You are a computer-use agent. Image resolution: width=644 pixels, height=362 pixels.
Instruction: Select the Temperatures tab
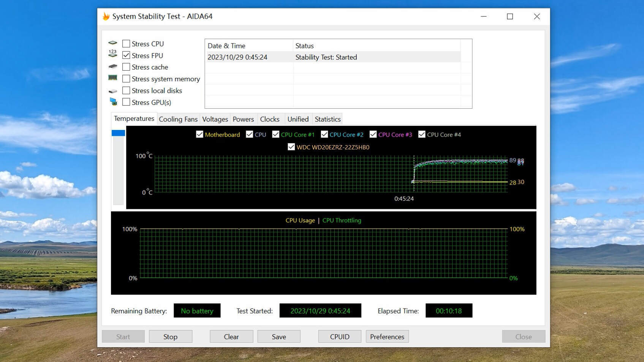[134, 119]
